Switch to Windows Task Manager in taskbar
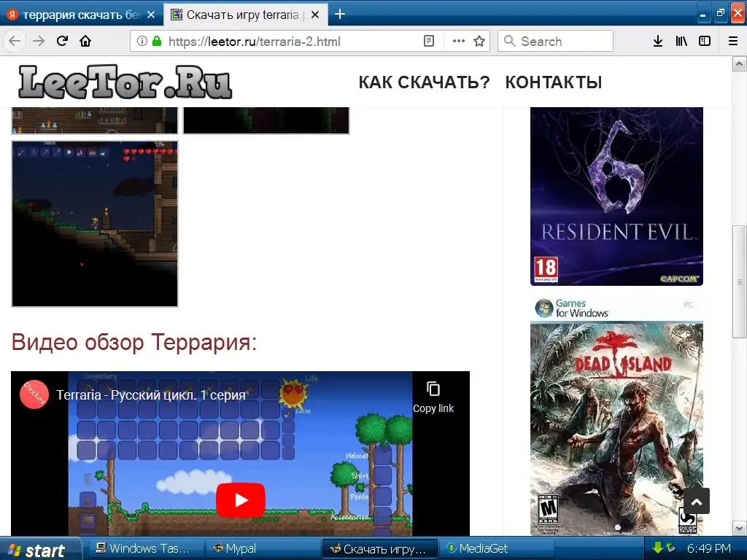Image resolution: width=747 pixels, height=560 pixels. (144, 548)
